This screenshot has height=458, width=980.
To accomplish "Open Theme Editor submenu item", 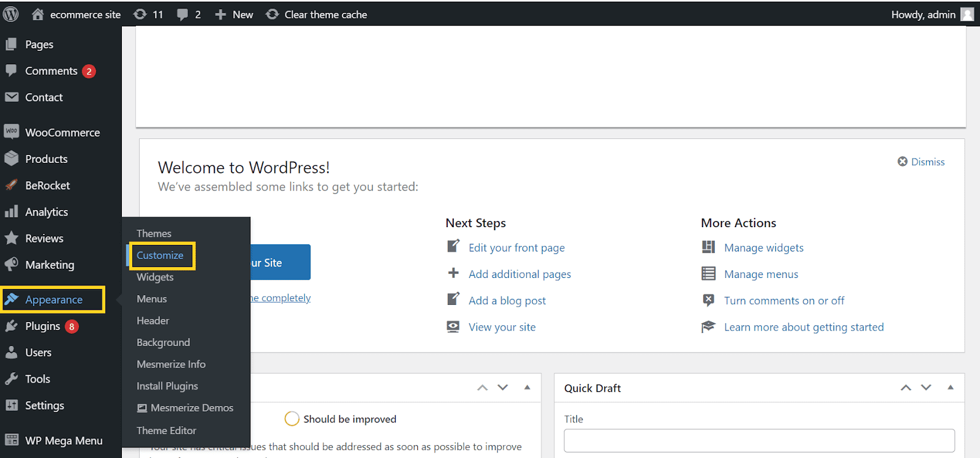I will [166, 430].
